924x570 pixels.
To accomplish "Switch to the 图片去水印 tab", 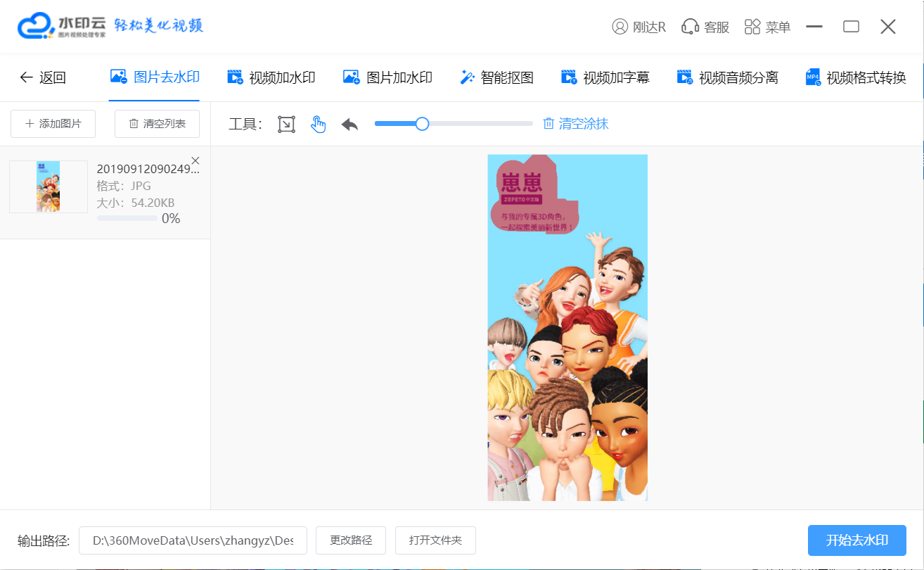I will point(155,77).
